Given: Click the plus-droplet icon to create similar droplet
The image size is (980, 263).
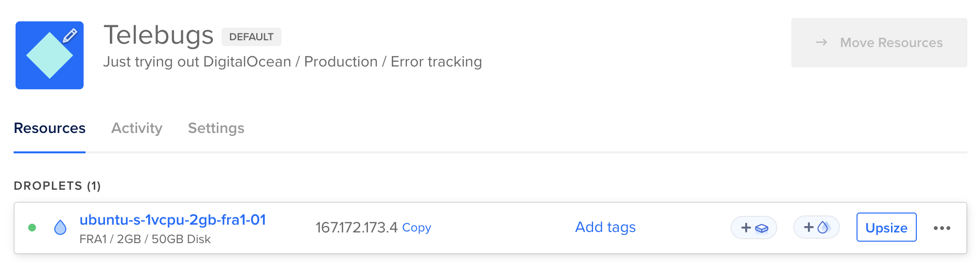Looking at the screenshot, I should tap(817, 227).
